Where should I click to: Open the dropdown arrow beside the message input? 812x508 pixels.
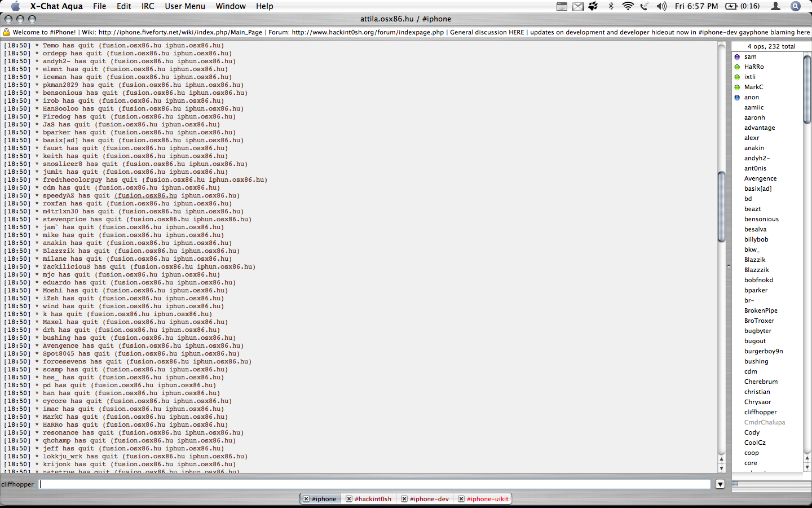720,484
